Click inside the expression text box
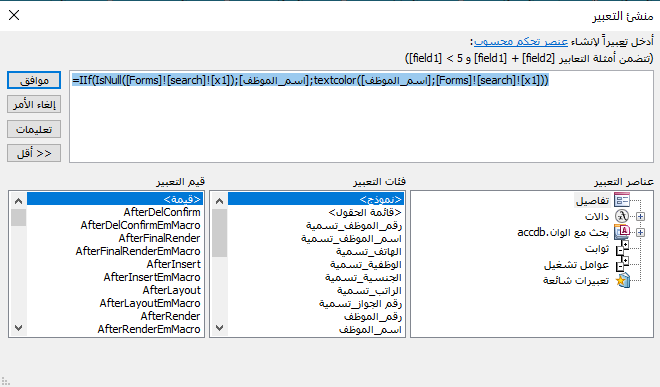The height and width of the screenshot is (387, 660). click(x=361, y=117)
